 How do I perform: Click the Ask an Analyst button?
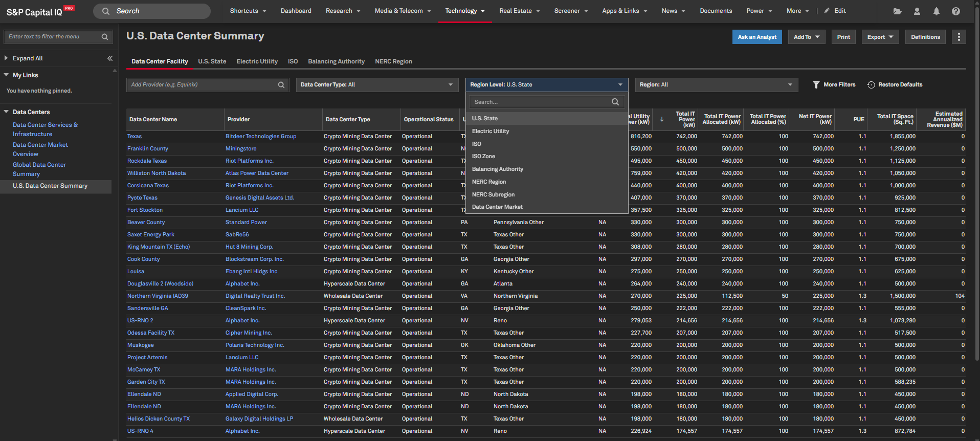pyautogui.click(x=757, y=37)
